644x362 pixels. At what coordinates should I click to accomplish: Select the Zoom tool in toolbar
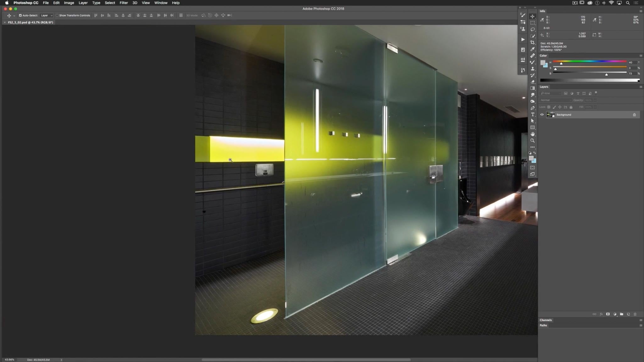532,141
